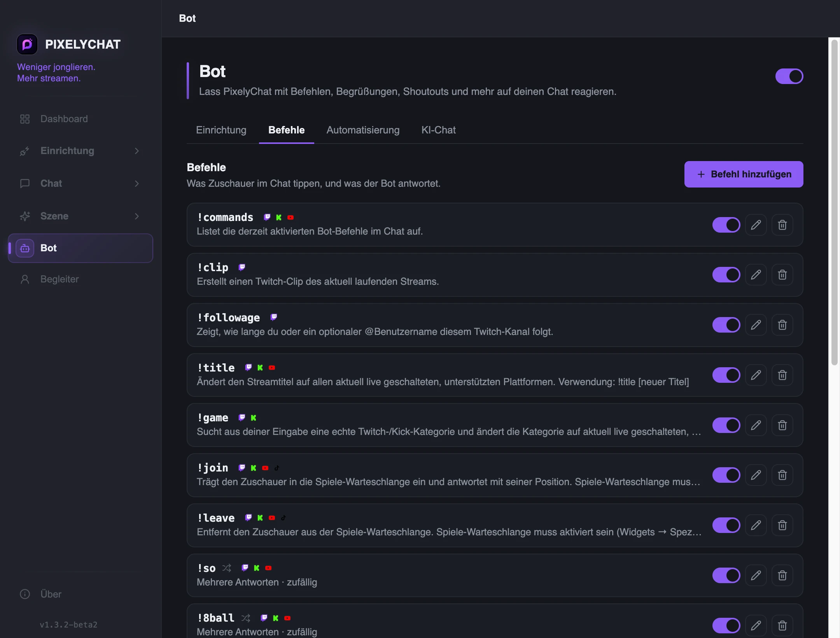Toggle the !so command off
Viewport: 840px width, 638px height.
pos(726,575)
